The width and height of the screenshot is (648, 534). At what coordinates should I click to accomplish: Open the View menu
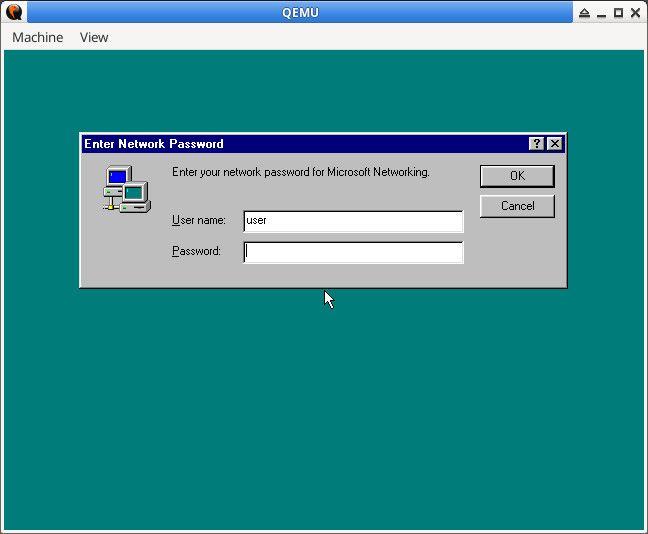click(x=94, y=37)
